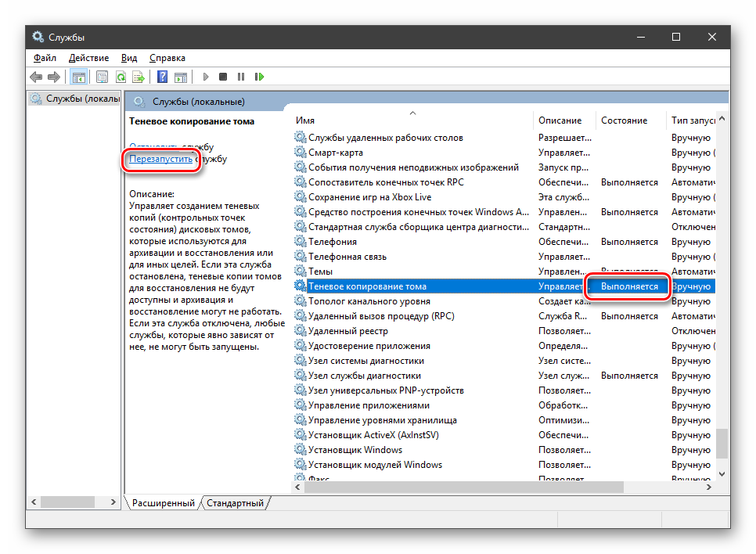This screenshot has width=756, height=554.
Task: Switch to the Стандартный tab
Action: [236, 503]
